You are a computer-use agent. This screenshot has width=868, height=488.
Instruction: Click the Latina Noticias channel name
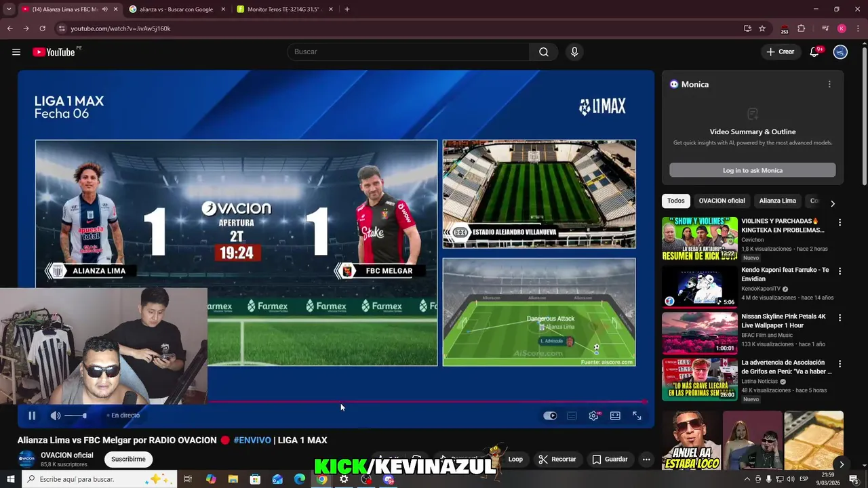(x=760, y=382)
